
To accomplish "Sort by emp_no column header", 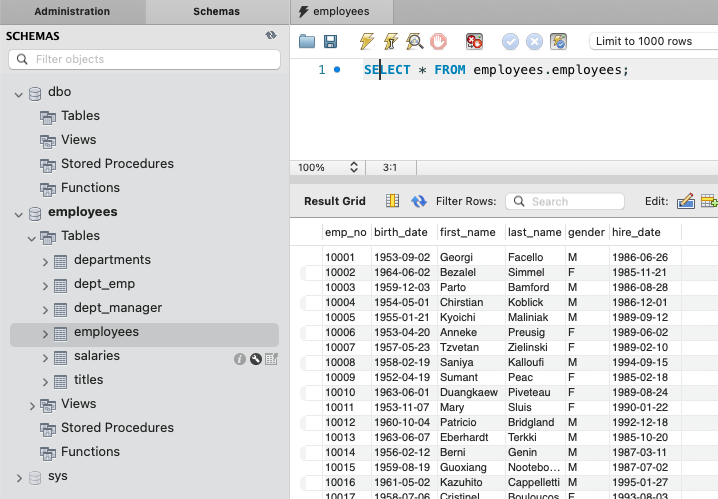I will (x=346, y=233).
